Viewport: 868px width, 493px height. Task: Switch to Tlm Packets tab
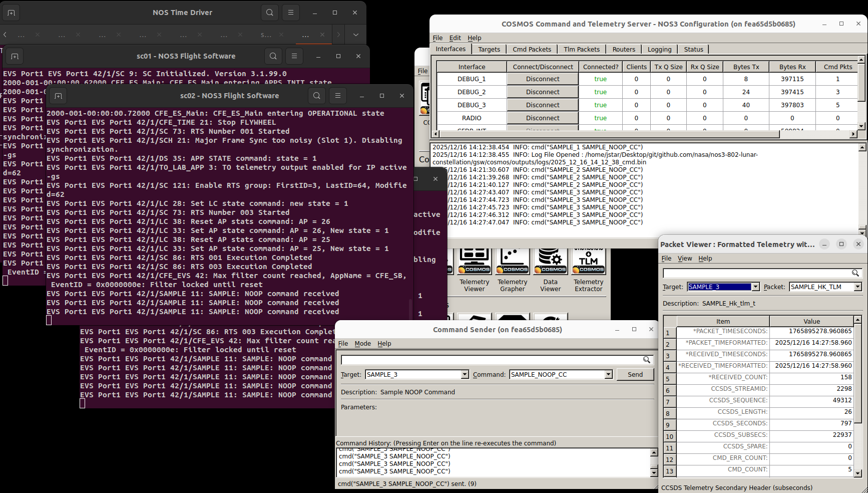click(x=582, y=49)
